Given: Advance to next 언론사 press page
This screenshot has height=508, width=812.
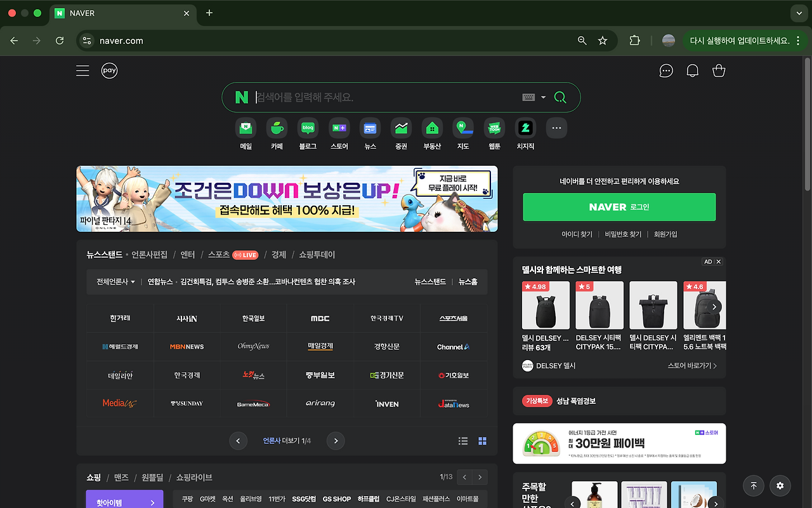Looking at the screenshot, I should coord(335,440).
